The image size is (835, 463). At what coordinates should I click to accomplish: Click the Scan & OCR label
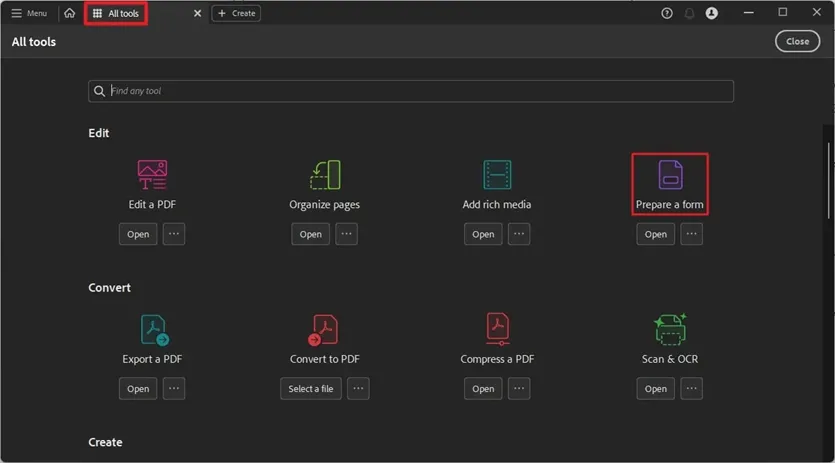(x=670, y=359)
